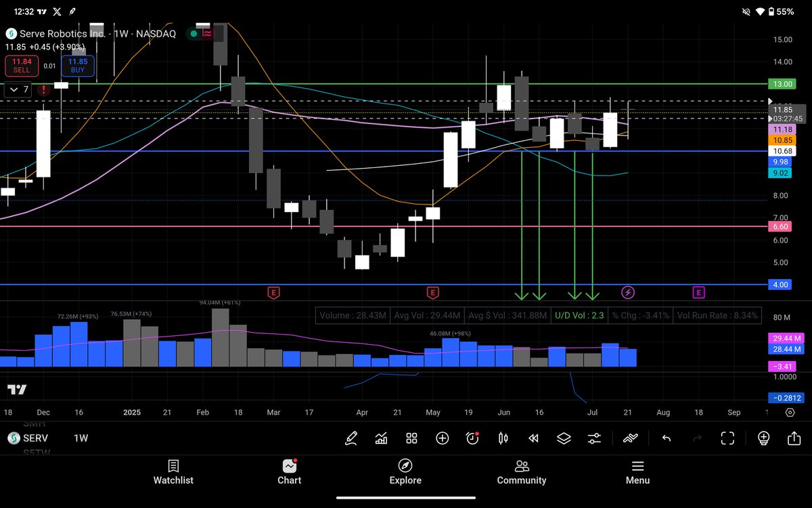Tap the green market status dot
This screenshot has width=812, height=508.
pos(194,33)
